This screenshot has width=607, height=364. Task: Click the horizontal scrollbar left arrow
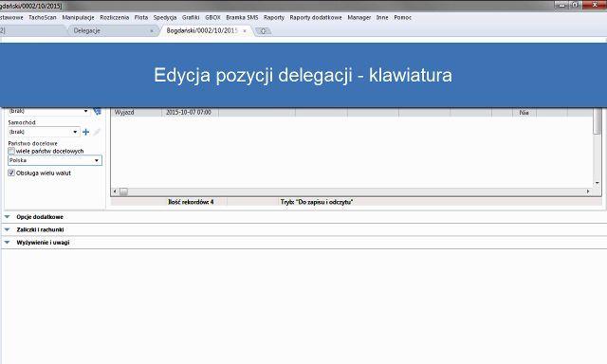coord(115,191)
